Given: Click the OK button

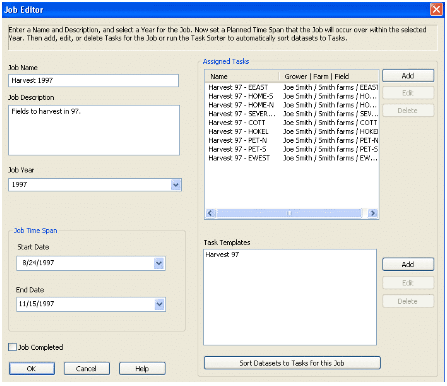Looking at the screenshot, I should [x=32, y=368].
